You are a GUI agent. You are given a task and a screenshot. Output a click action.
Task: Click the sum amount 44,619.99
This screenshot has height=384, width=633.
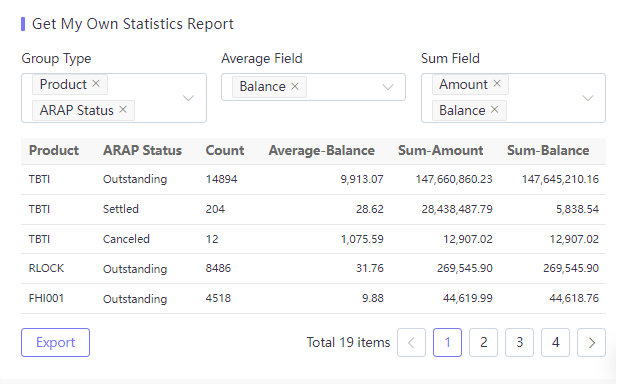(467, 298)
